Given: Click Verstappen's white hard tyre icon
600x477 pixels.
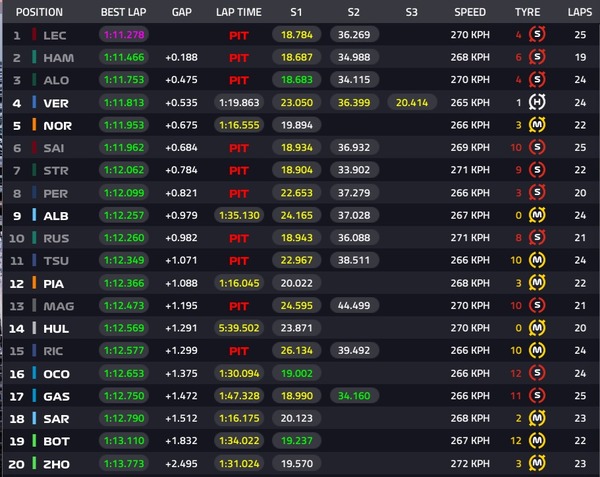Looking at the screenshot, I should point(539,102).
